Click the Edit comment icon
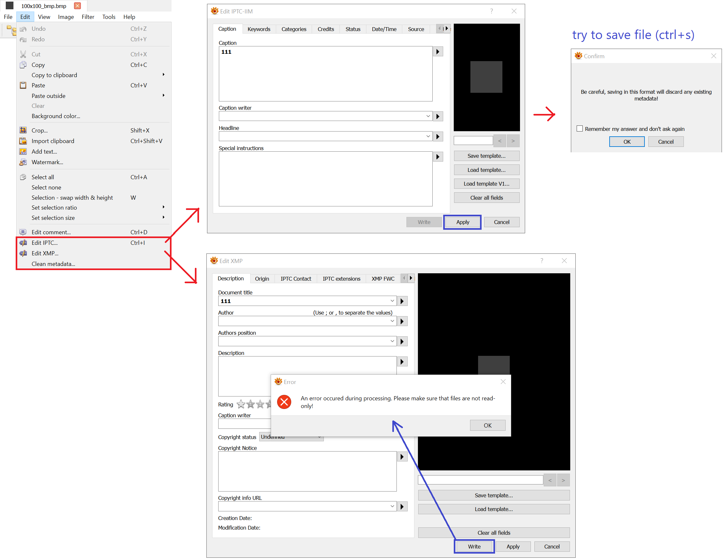Image resolution: width=728 pixels, height=560 pixels. pos(23,232)
